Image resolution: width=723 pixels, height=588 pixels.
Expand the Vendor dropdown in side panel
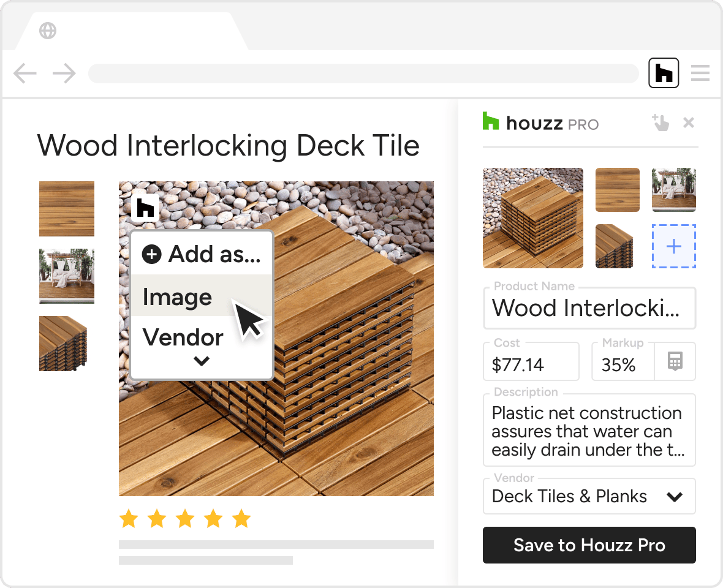coord(675,497)
